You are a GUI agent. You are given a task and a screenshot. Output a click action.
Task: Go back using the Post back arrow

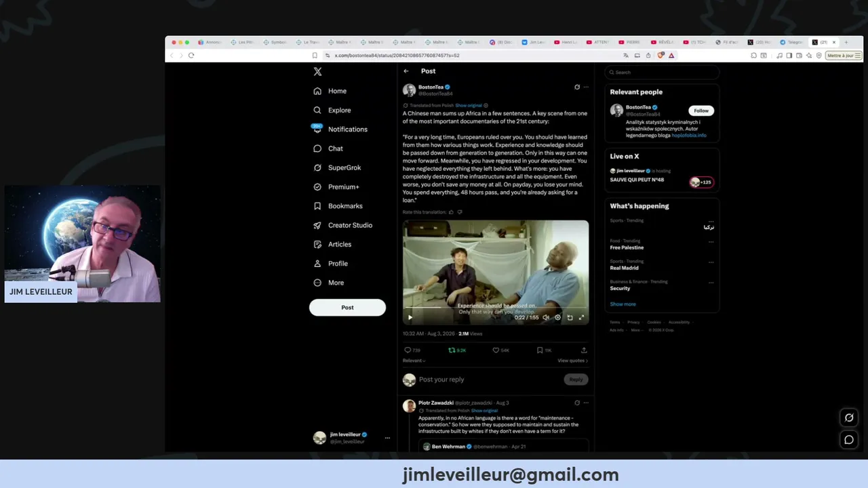point(406,71)
